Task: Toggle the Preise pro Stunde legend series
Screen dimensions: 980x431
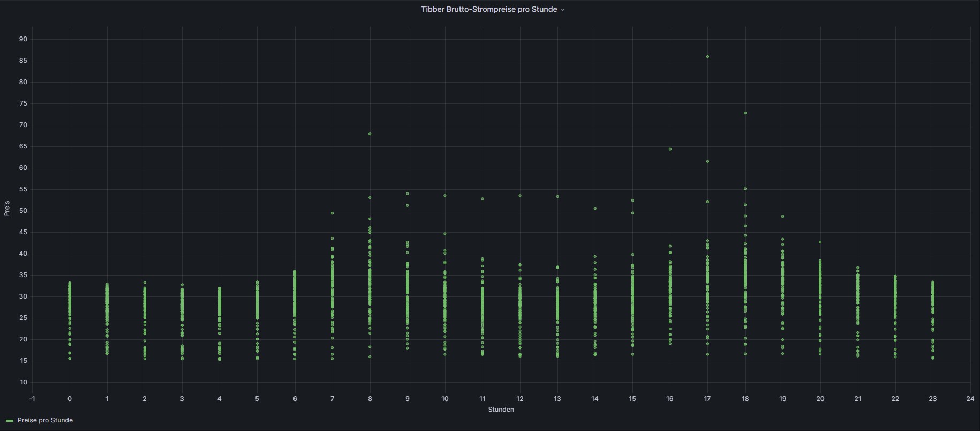Action: [45, 420]
